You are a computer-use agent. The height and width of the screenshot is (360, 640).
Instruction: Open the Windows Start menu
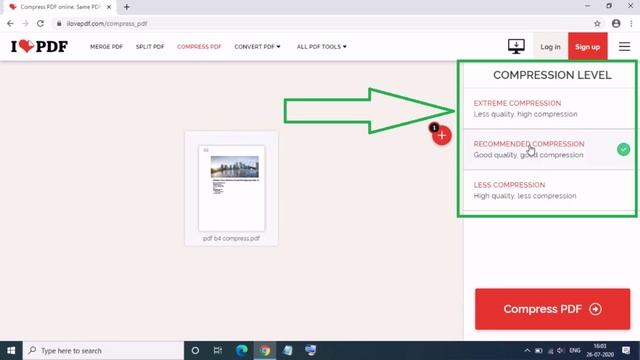[11, 351]
